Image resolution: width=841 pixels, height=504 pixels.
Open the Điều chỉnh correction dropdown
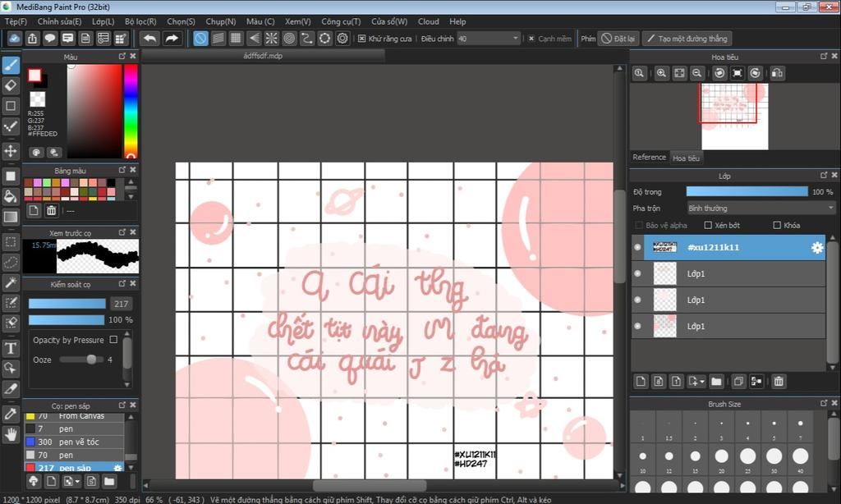tap(489, 39)
